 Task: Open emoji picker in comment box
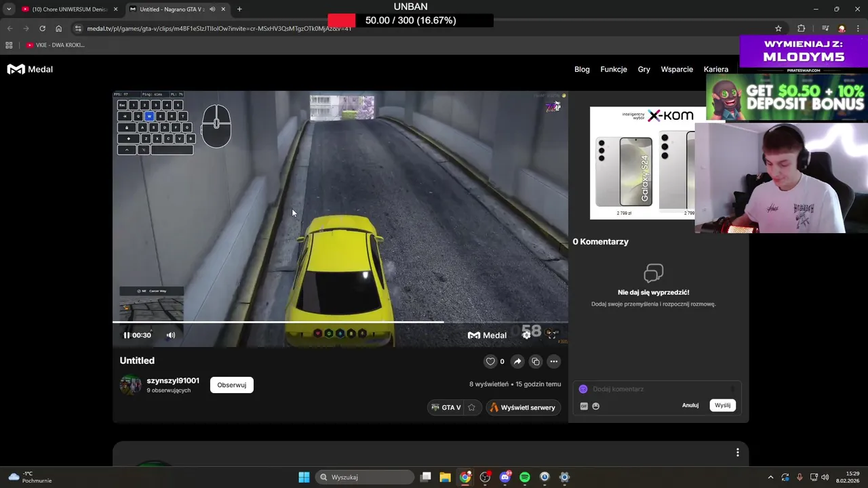596,406
